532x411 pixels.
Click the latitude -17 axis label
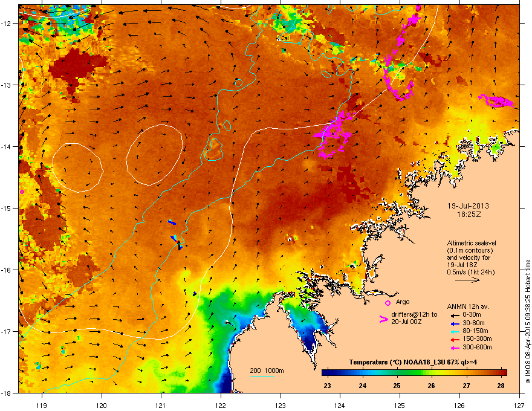7,331
